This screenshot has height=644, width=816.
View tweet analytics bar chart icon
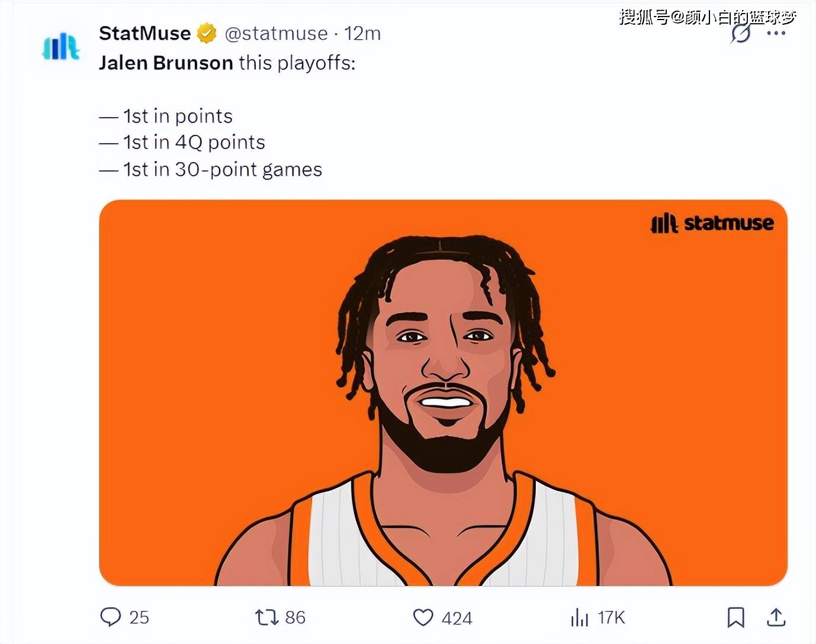(579, 617)
